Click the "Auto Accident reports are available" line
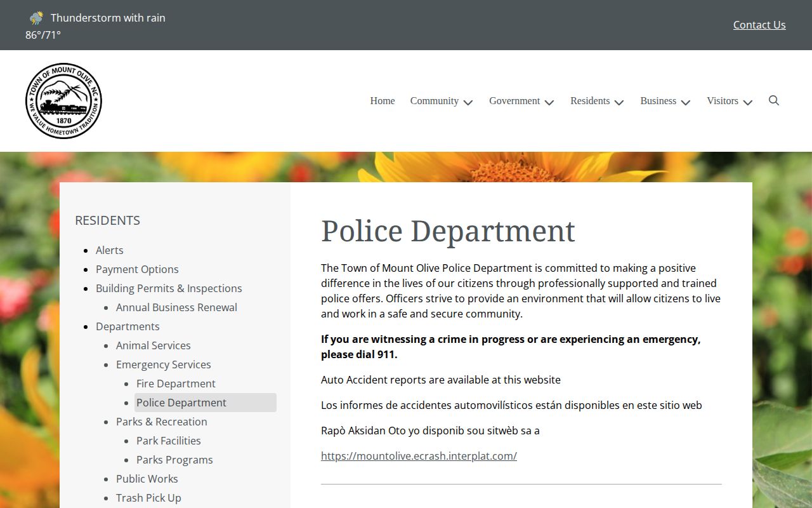 [441, 380]
